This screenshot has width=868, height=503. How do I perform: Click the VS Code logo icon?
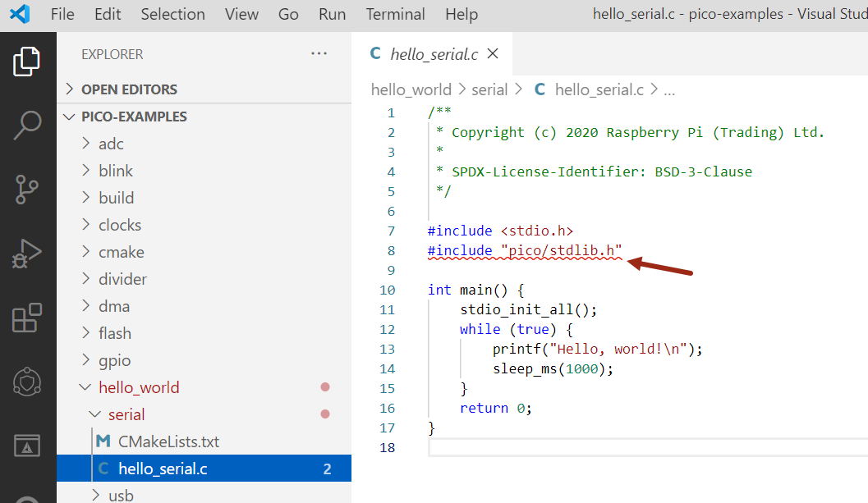pyautogui.click(x=21, y=15)
